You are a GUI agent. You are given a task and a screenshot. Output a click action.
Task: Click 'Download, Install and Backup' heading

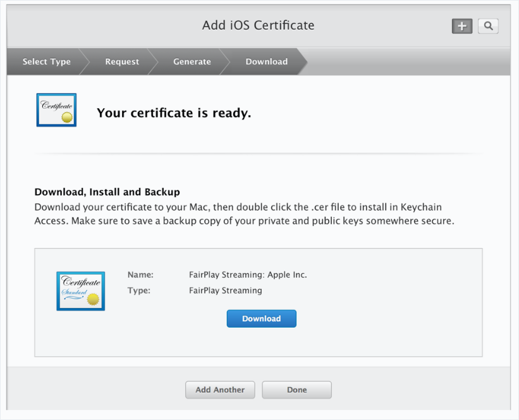coord(107,192)
